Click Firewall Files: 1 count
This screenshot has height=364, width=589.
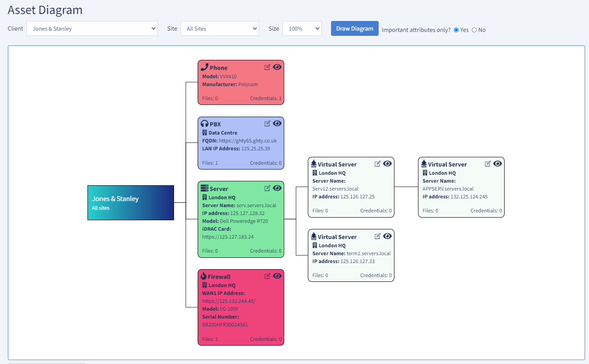(210, 339)
